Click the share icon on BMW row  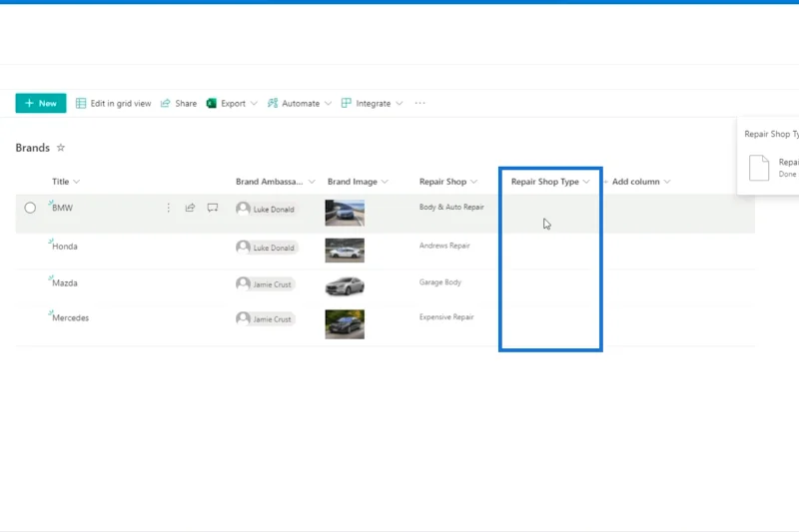tap(190, 208)
